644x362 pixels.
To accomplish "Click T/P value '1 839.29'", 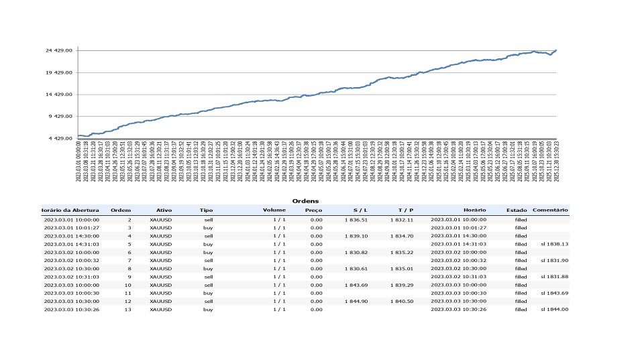I will tap(402, 285).
